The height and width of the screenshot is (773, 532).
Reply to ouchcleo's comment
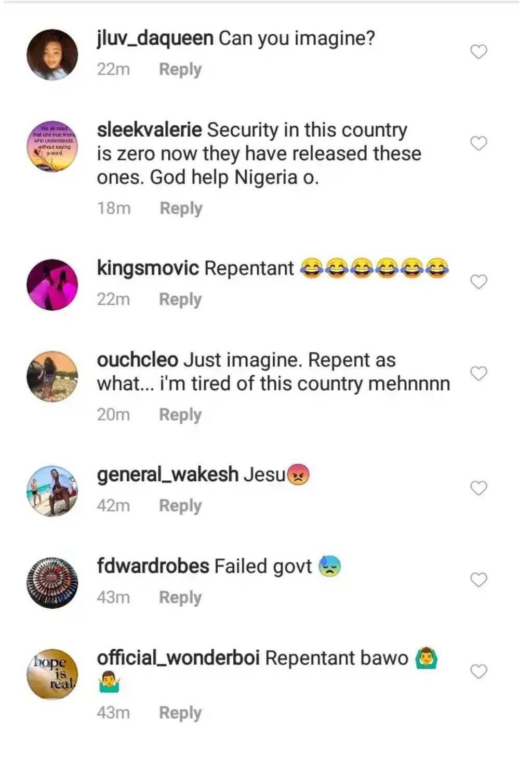coord(180,414)
